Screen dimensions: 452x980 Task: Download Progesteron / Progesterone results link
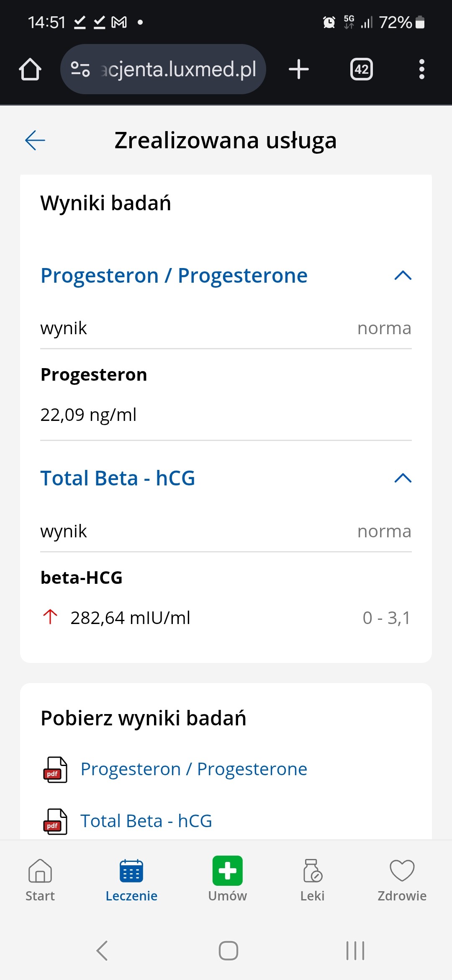pyautogui.click(x=194, y=769)
